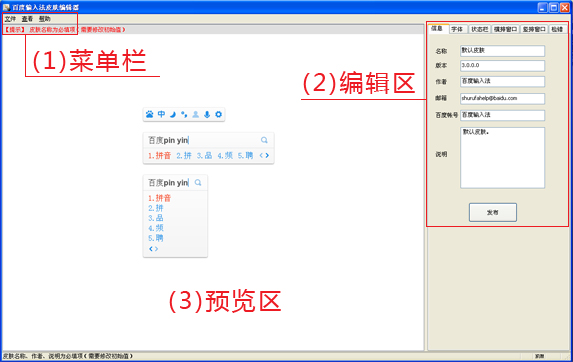Click the window title 百度输入法皮肤编辑器
The width and height of the screenshot is (573, 362).
pos(46,7)
